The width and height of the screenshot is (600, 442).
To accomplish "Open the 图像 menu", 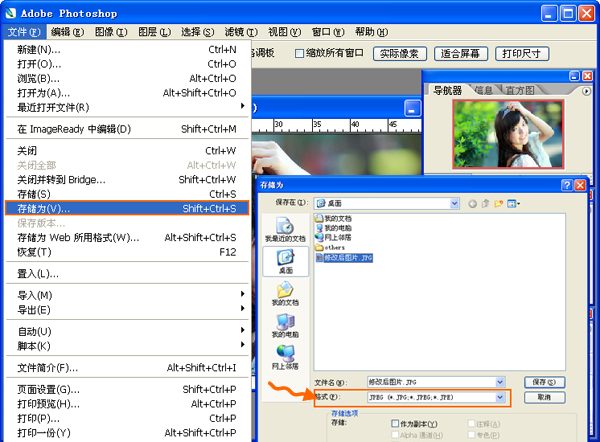I will pyautogui.click(x=111, y=32).
